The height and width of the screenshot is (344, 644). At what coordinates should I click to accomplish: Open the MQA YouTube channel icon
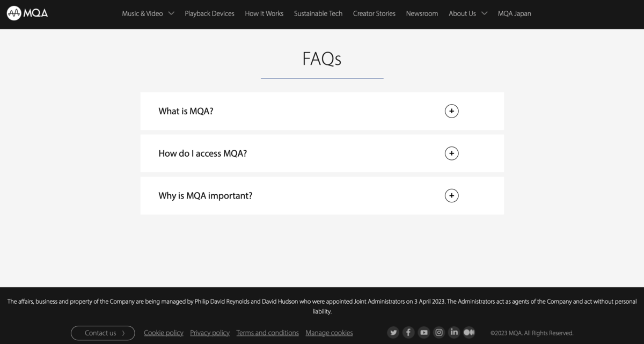click(424, 333)
